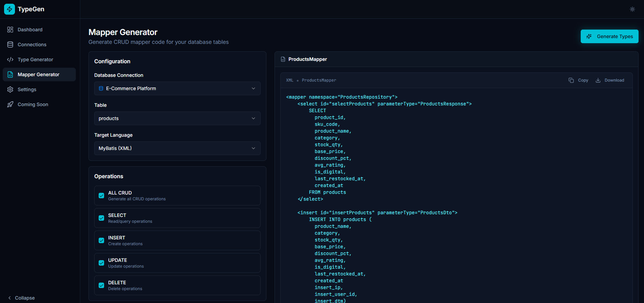Select Mapper Generator in sidebar

[x=39, y=74]
